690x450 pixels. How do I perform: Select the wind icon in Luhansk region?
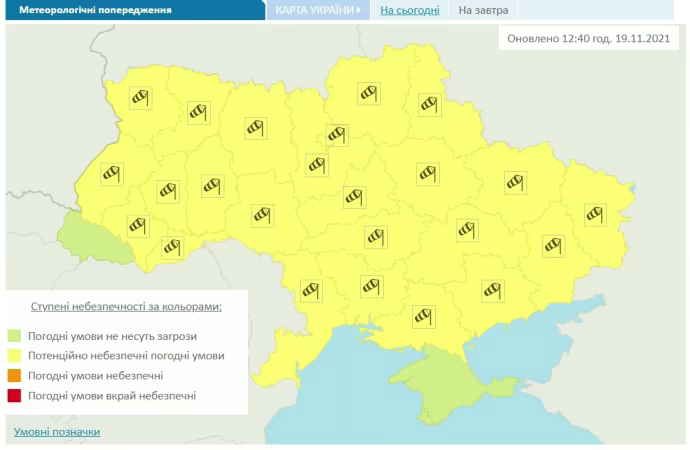coord(596,214)
